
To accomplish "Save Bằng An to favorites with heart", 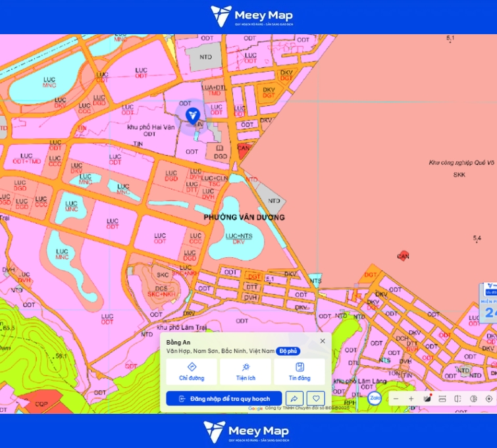I will pos(316,399).
